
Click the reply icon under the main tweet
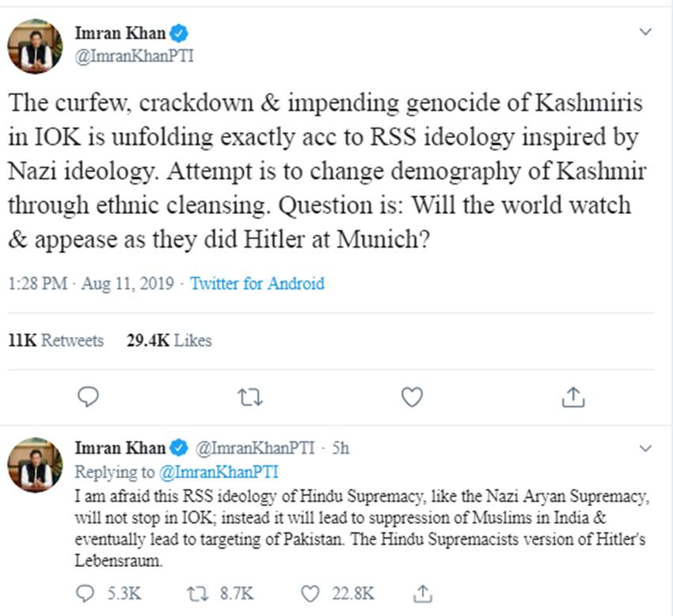click(x=89, y=397)
